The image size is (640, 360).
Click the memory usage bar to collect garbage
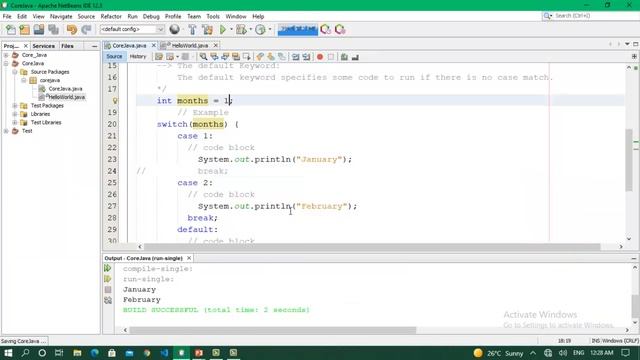pos(298,29)
